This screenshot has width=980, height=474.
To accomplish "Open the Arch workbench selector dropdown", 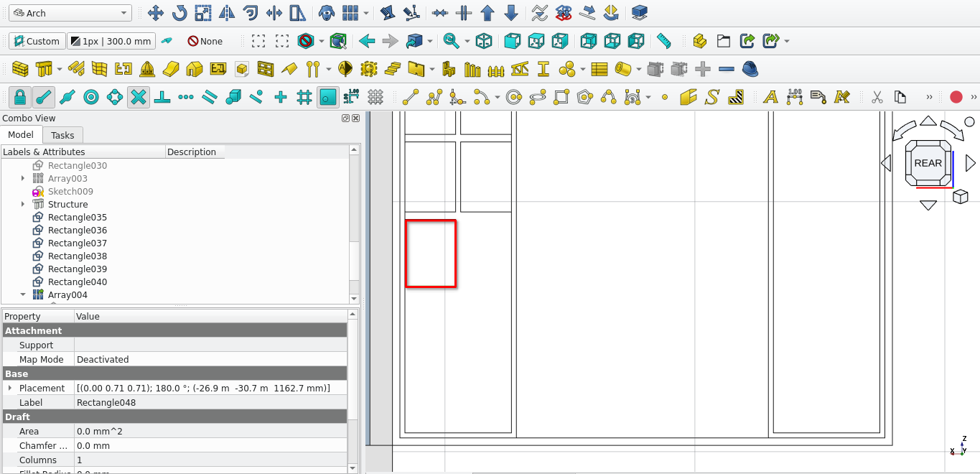I will (x=70, y=13).
